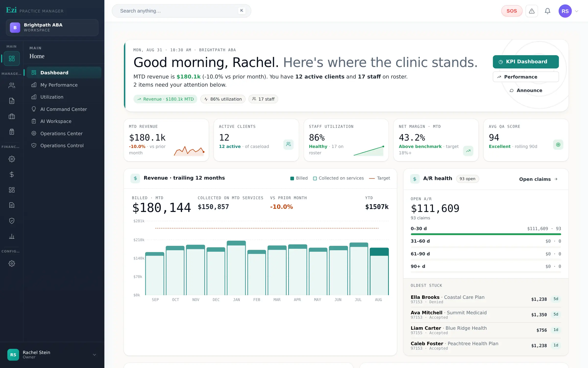The height and width of the screenshot is (368, 588).
Task: Click the Net Margin trend arrow icon
Action: [468, 151]
